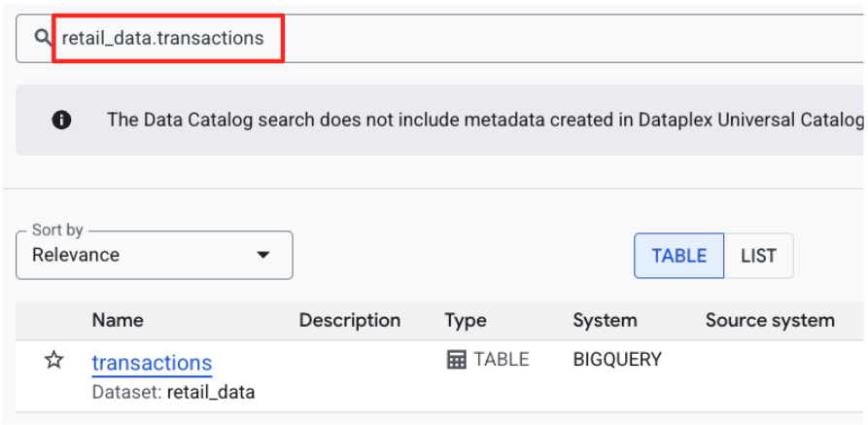Click the Source system column header
The width and height of the screenshot is (868, 425).
click(x=770, y=320)
